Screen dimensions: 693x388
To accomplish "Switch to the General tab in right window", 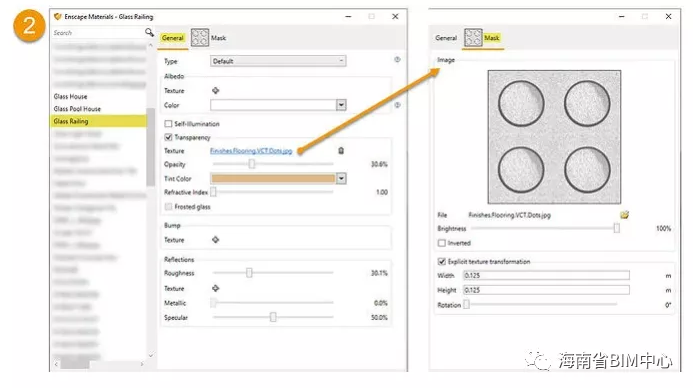I will click(446, 38).
